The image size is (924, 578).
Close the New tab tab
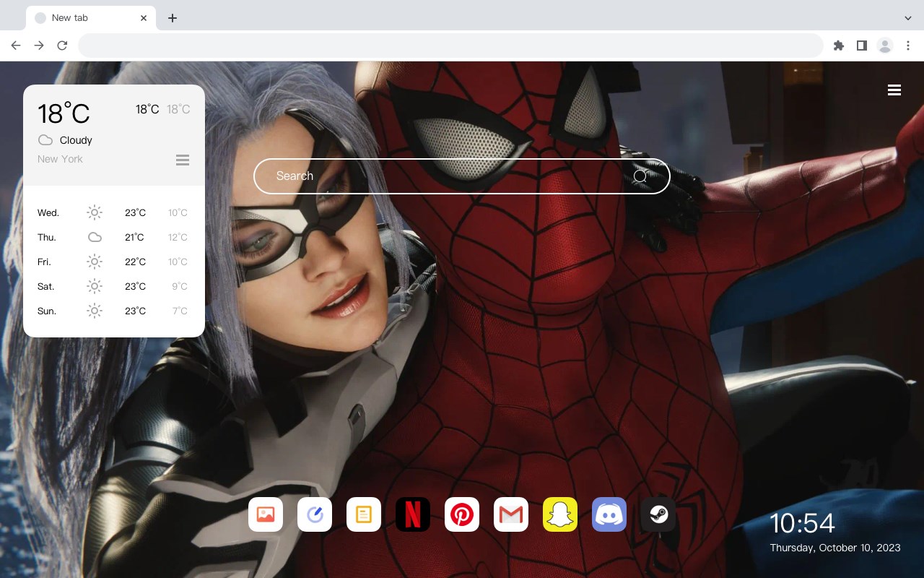point(144,18)
